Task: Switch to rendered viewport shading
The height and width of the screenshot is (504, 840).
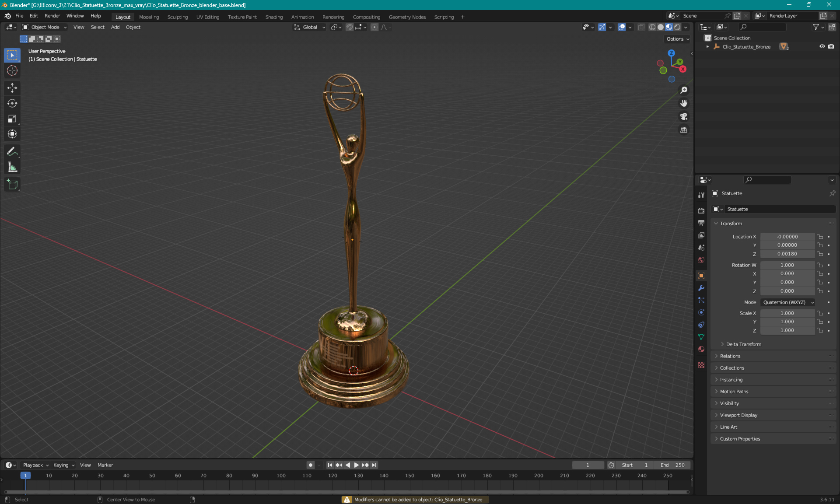Action: 677,27
